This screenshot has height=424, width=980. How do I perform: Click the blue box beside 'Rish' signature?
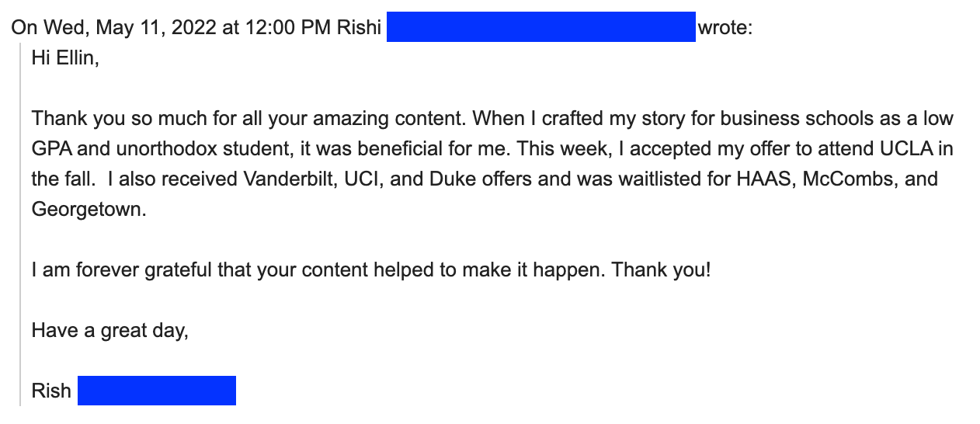pyautogui.click(x=157, y=391)
